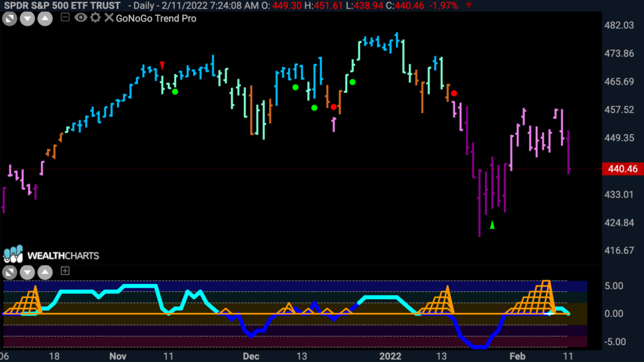Collapse the GoNoGo Trend Pro indicator legend
This screenshot has height=362, width=644.
[x=65, y=17]
